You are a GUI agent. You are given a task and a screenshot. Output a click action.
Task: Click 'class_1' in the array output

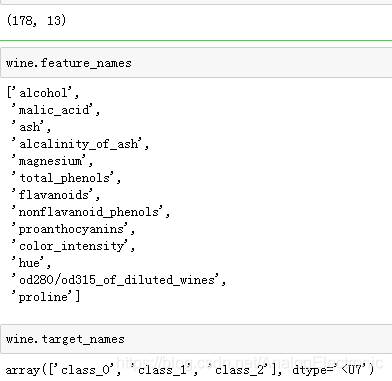click(161, 370)
